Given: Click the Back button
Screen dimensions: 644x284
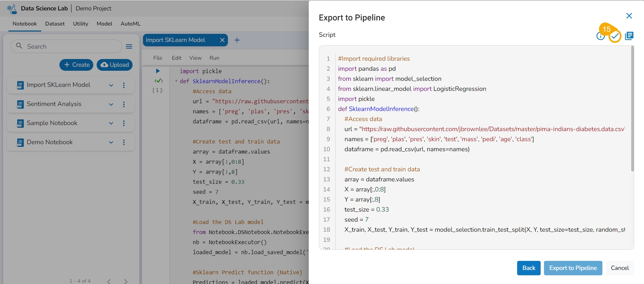Looking at the screenshot, I should pyautogui.click(x=529, y=268).
